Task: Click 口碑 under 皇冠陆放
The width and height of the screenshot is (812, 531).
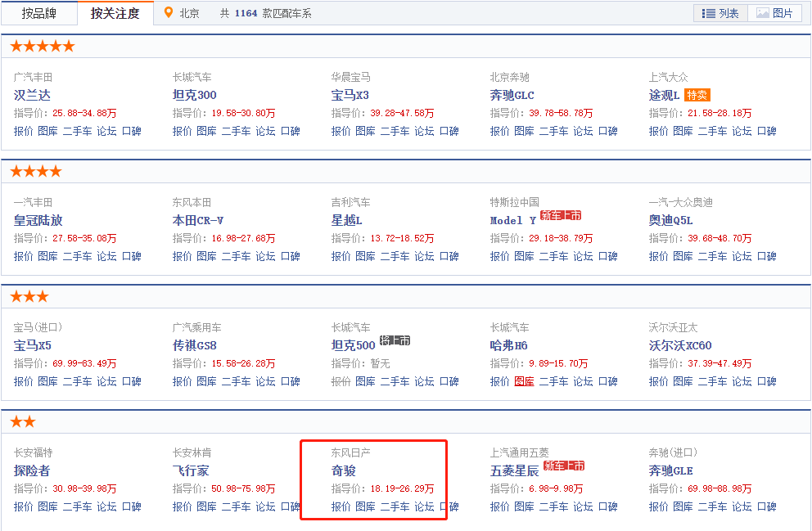Action: (x=132, y=257)
